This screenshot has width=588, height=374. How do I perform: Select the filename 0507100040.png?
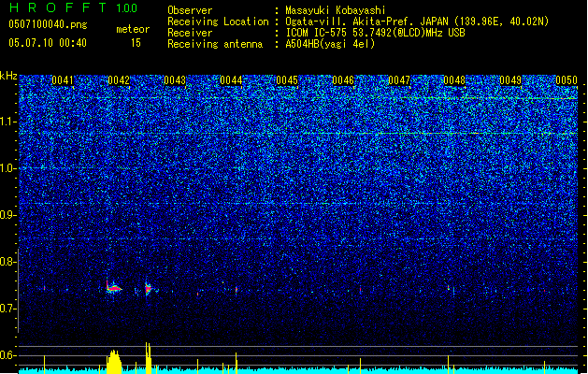48,24
